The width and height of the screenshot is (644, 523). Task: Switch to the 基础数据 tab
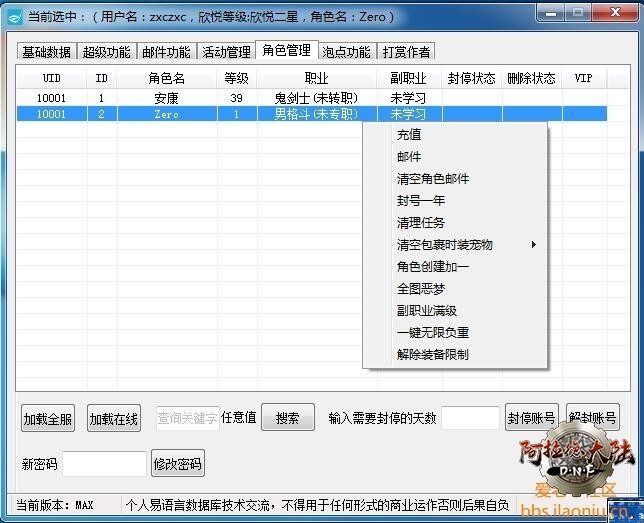coord(46,52)
